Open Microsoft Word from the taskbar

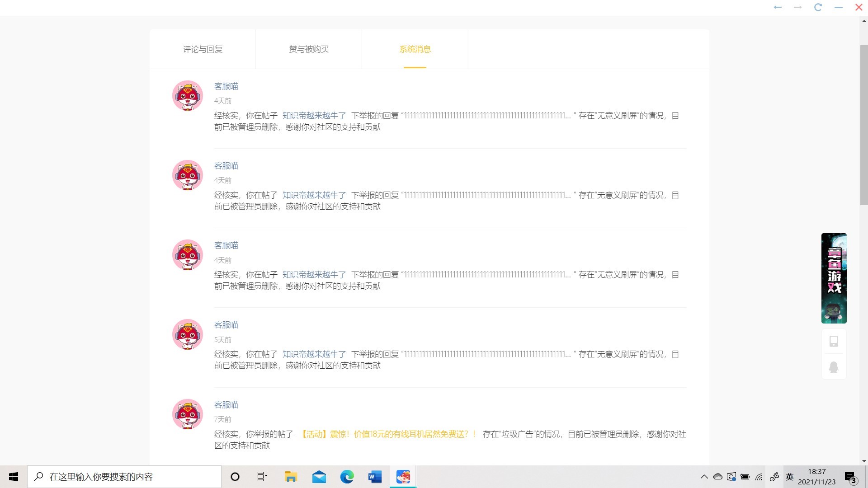pos(375,477)
